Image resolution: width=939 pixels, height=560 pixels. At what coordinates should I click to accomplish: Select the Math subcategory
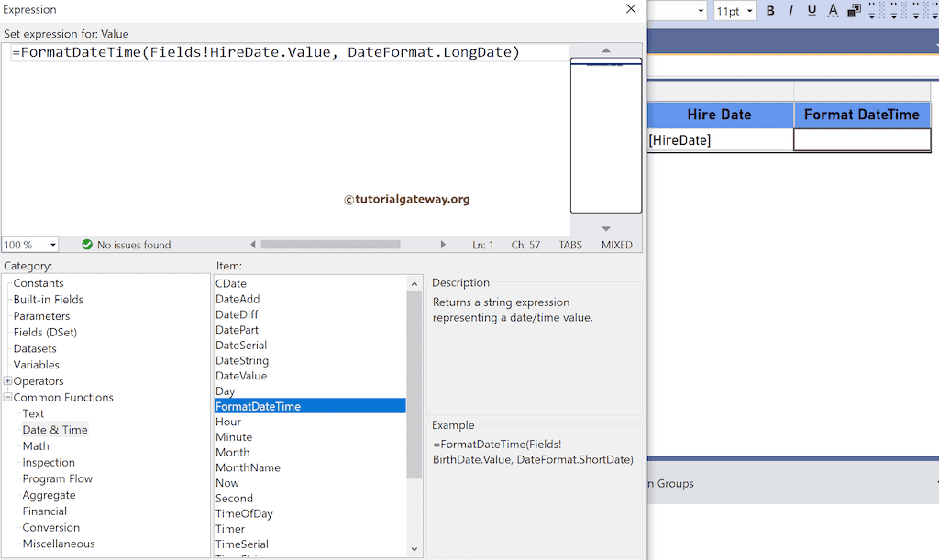pyautogui.click(x=36, y=445)
